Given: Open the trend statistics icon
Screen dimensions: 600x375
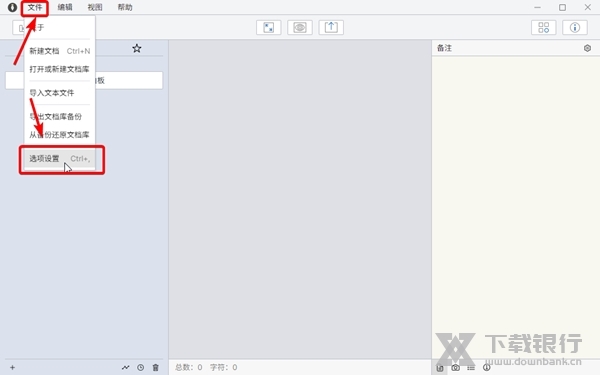Looking at the screenshot, I should pyautogui.click(x=126, y=367).
